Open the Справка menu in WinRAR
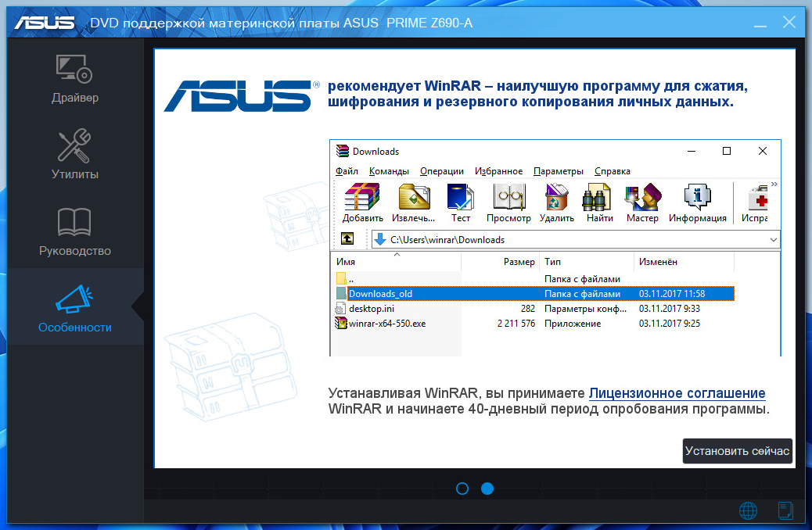 point(612,170)
